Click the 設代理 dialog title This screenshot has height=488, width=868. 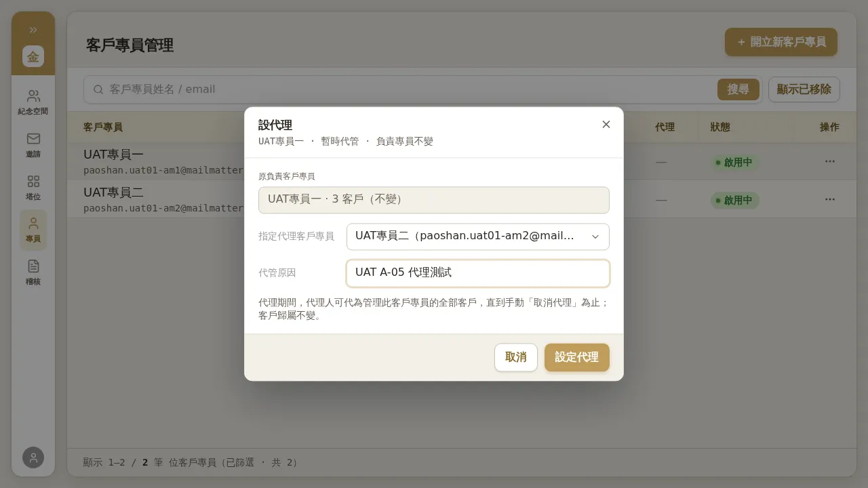pos(275,125)
